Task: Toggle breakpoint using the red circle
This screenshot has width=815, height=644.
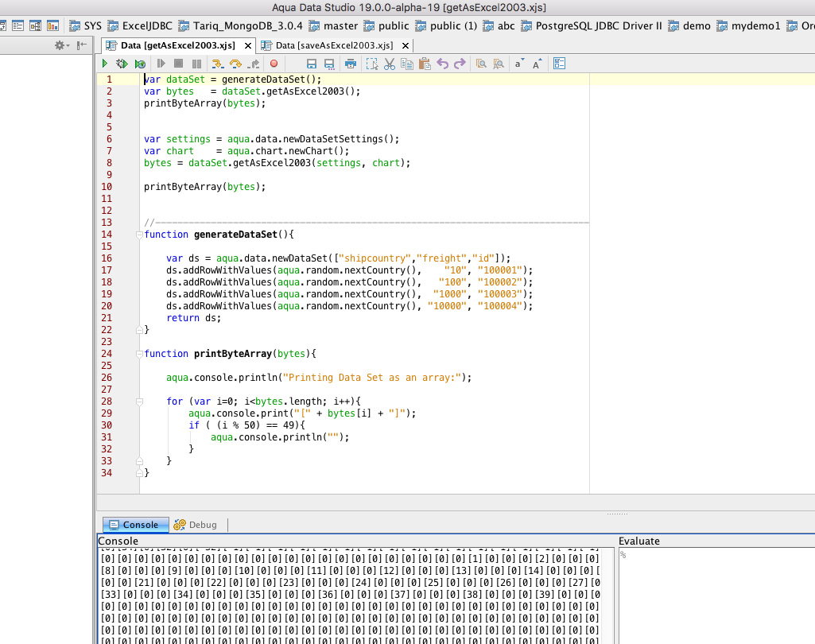Action: 274,64
